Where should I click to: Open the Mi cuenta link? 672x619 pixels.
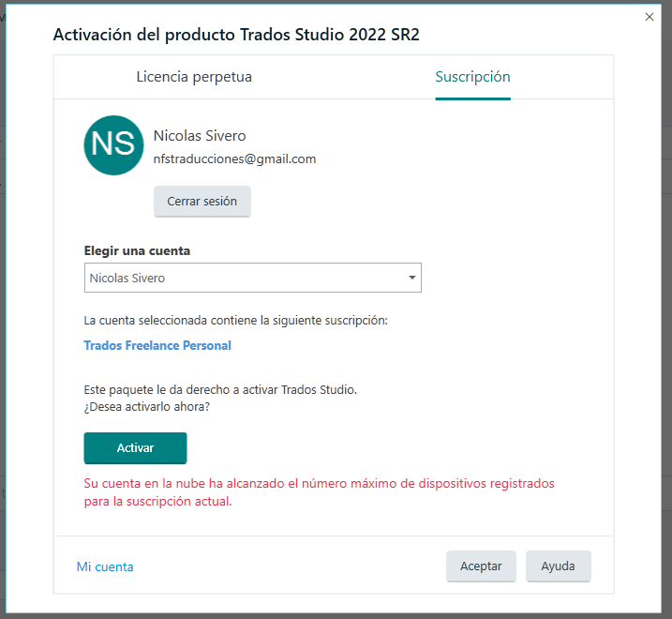click(105, 566)
